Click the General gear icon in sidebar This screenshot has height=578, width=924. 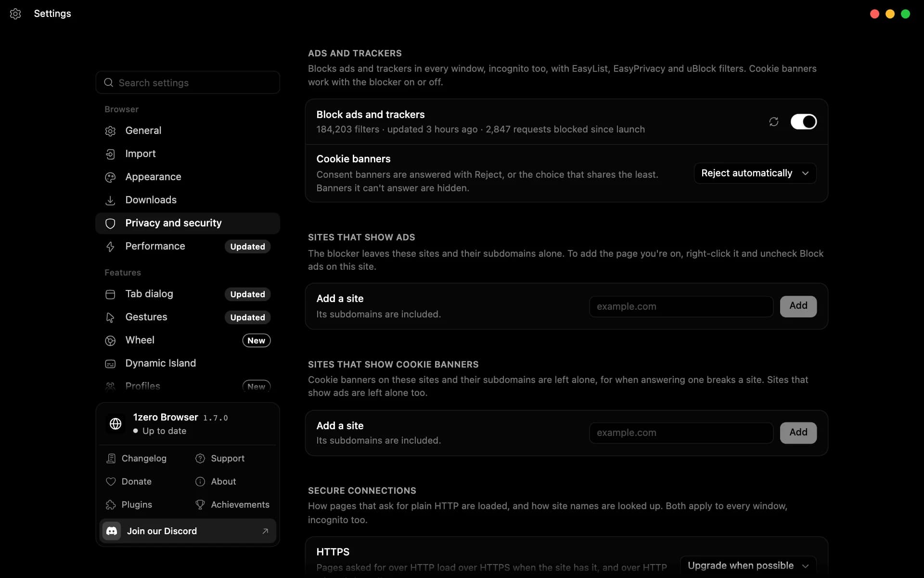tap(110, 131)
